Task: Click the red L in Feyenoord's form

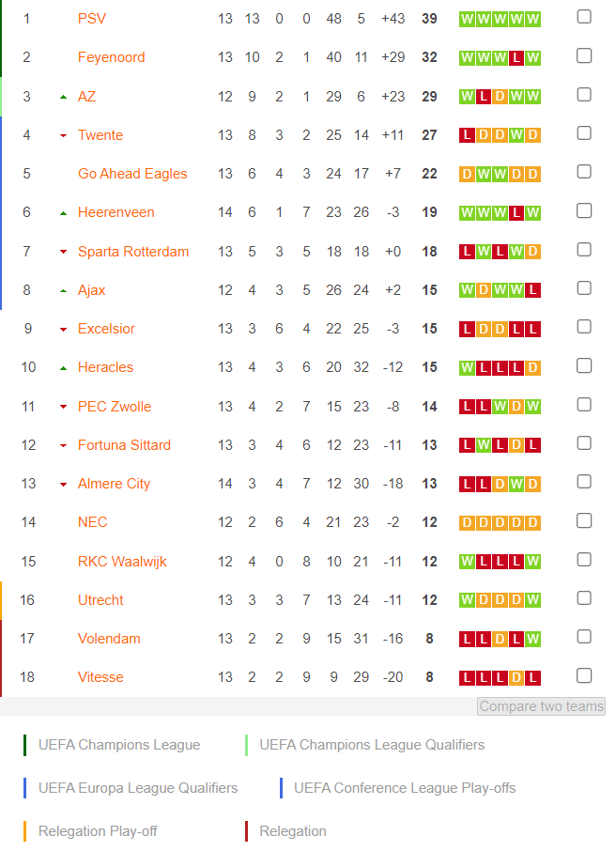Action: 516,57
